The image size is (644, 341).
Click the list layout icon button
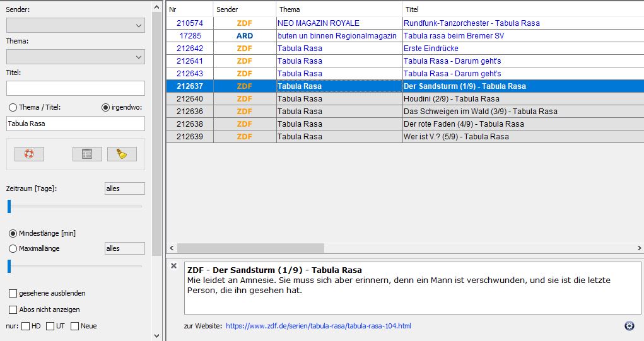click(87, 154)
